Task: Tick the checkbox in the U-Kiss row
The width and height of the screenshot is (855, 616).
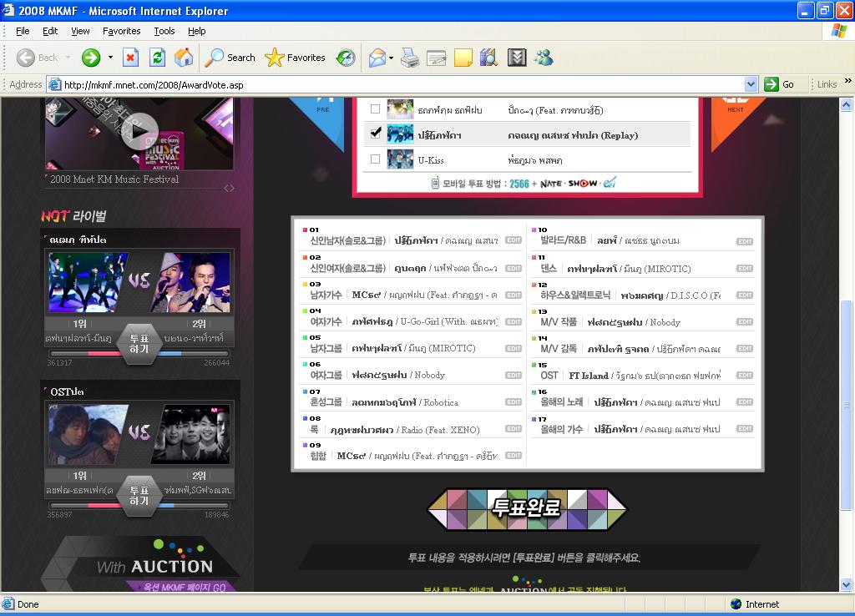Action: click(x=375, y=159)
